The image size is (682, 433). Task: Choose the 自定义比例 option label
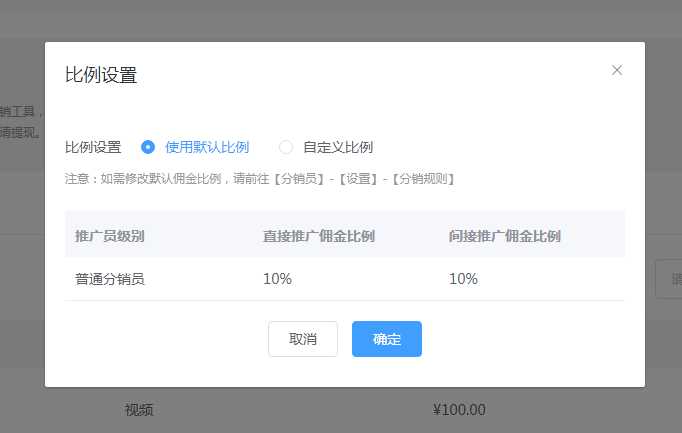pyautogui.click(x=338, y=147)
